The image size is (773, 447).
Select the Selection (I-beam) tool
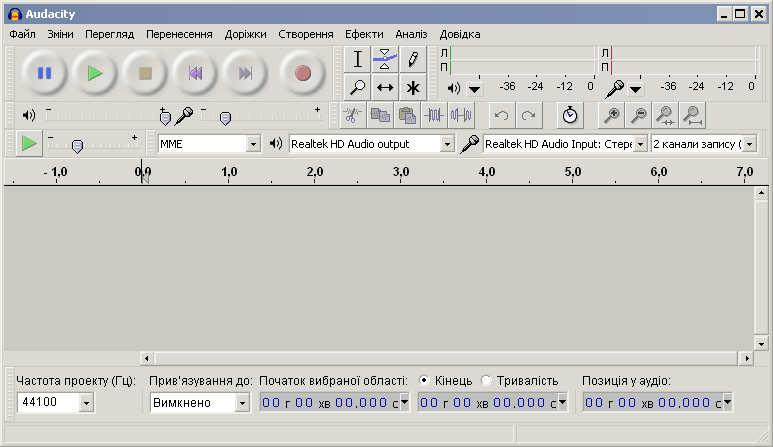(357, 59)
